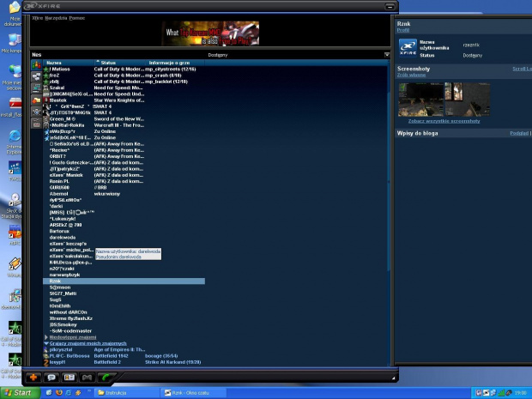Image resolution: width=532 pixels, height=399 pixels.
Task: Open the files folder sidebar icon
Action: click(x=36, y=100)
